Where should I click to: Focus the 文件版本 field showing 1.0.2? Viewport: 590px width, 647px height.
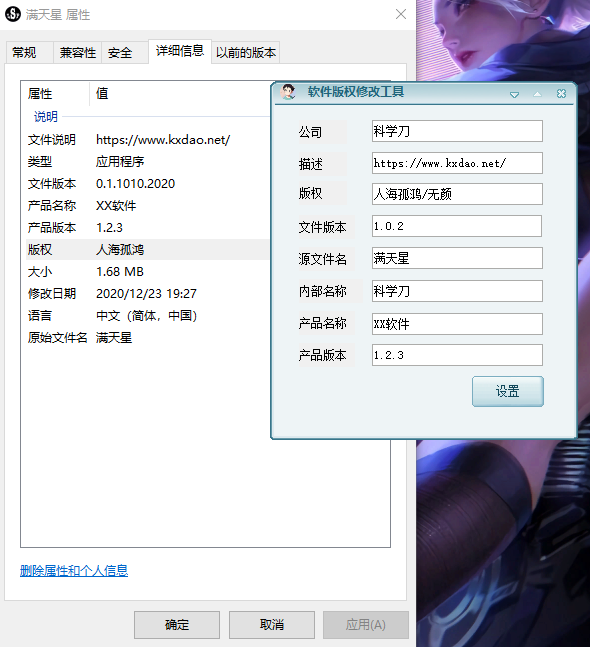(x=457, y=226)
